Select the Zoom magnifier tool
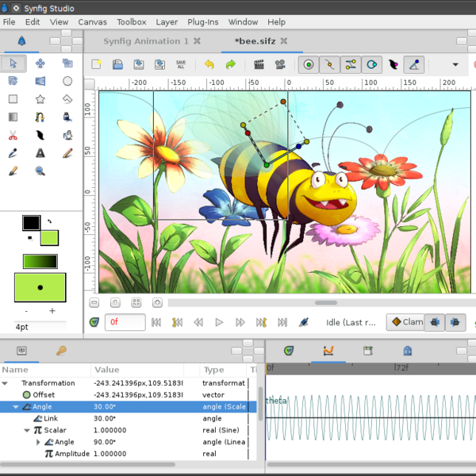This screenshot has height=476, width=476. coord(40,171)
